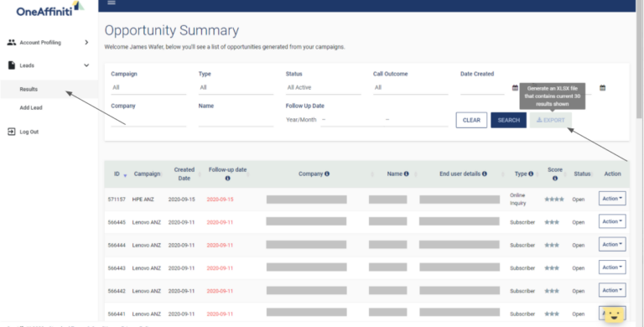
Task: Click HPE ANZ campaign cell
Action: (143, 200)
